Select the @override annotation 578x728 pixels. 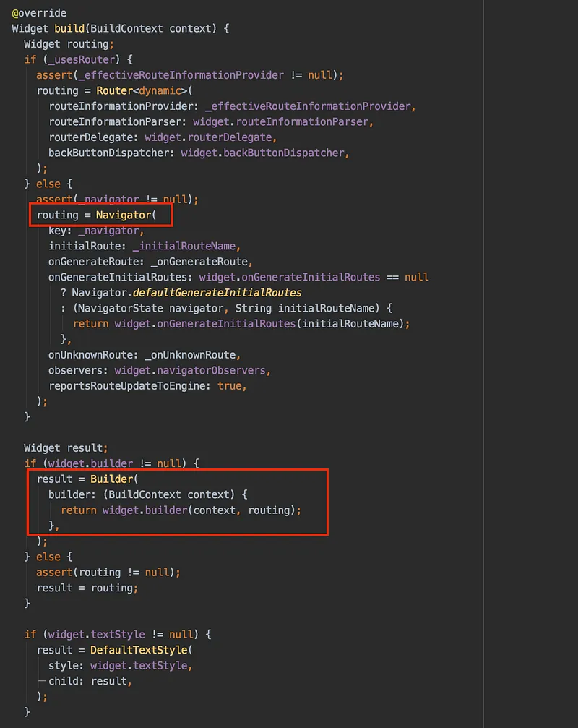click(x=38, y=12)
